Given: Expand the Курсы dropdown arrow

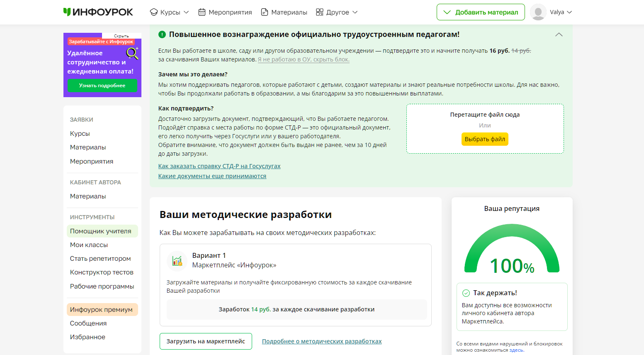Looking at the screenshot, I should click(x=186, y=12).
